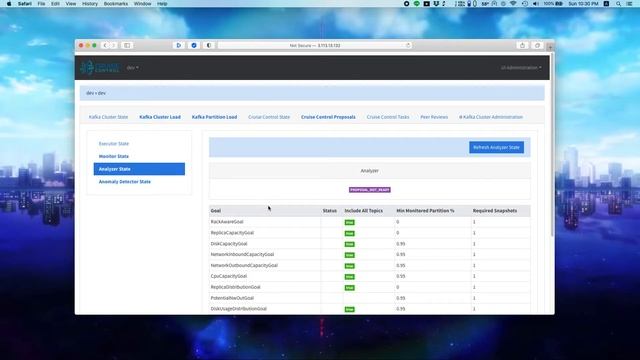Go back with Safari back arrow
Screen dimensions: 640x360
105,45
